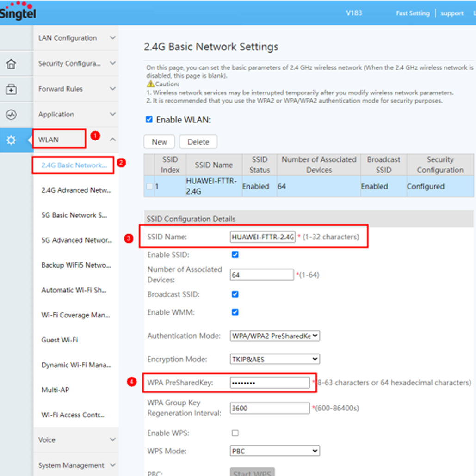Expand the Application menu

click(x=76, y=115)
